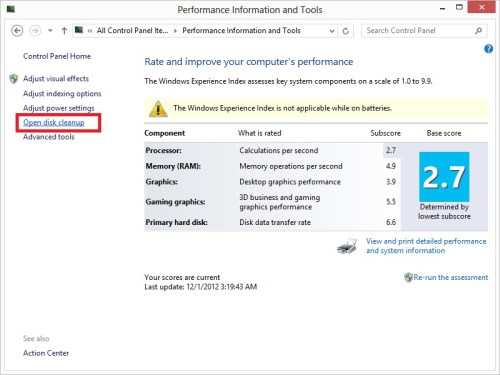This screenshot has height=375, width=500.
Task: Maximize the Performance Information window
Action: click(459, 7)
